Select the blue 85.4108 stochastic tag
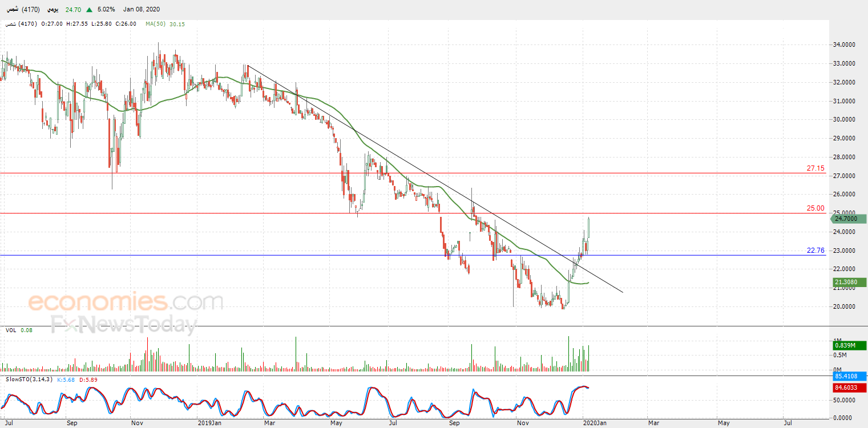868x428 pixels. (850, 377)
